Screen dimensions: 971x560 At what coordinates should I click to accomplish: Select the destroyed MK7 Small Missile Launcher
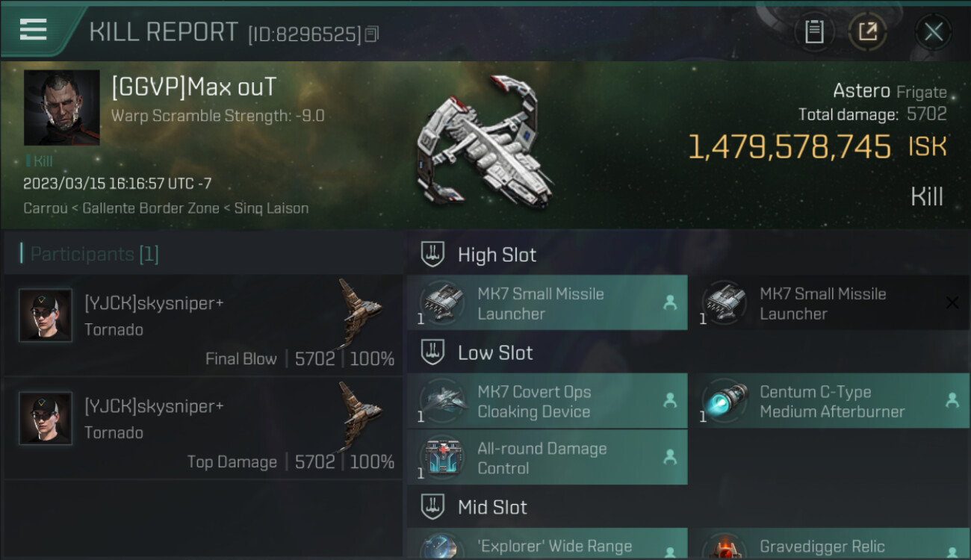click(829, 302)
